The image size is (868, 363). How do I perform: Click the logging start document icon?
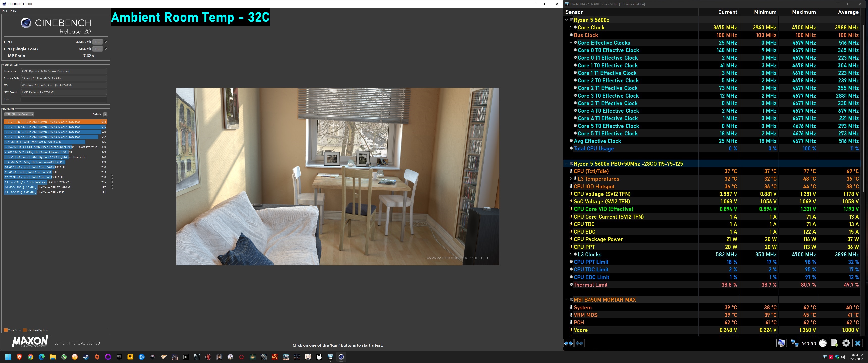click(x=834, y=343)
